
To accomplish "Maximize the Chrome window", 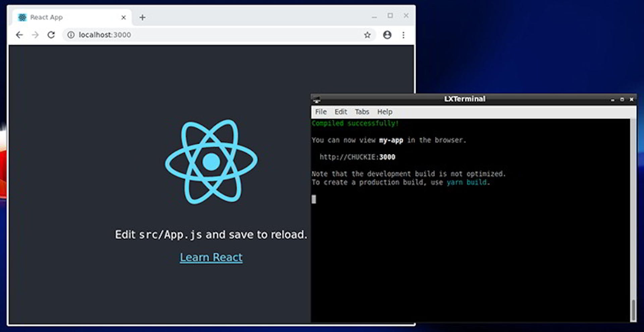I will point(390,15).
